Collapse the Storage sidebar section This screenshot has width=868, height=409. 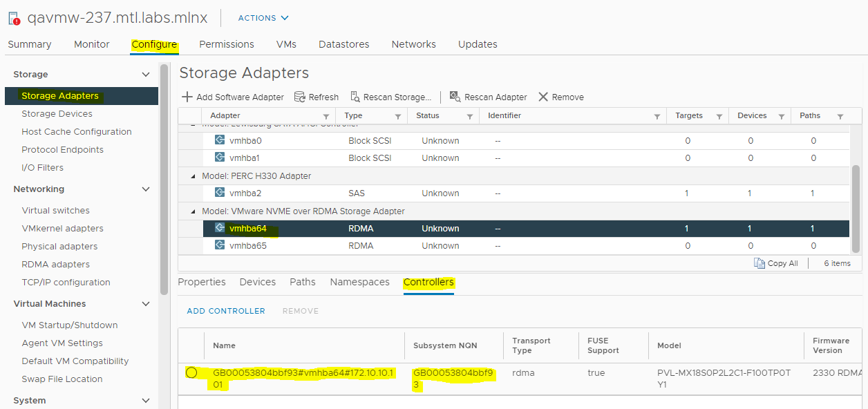(x=146, y=74)
